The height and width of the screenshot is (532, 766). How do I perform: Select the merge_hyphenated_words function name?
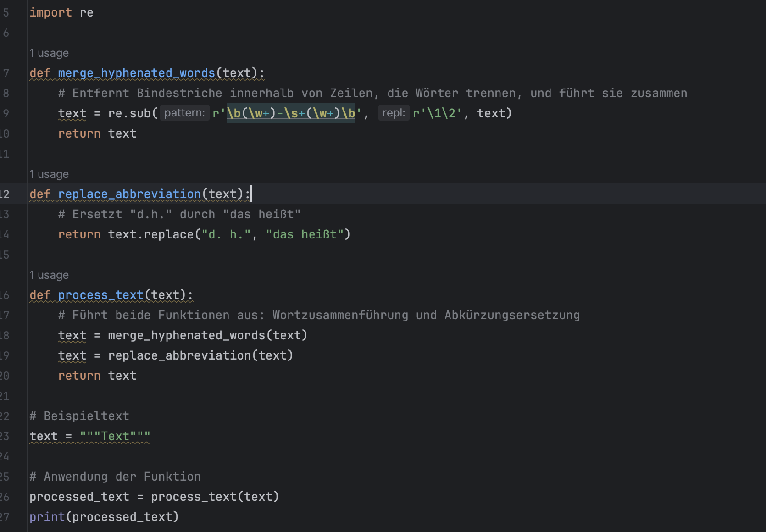coord(136,73)
